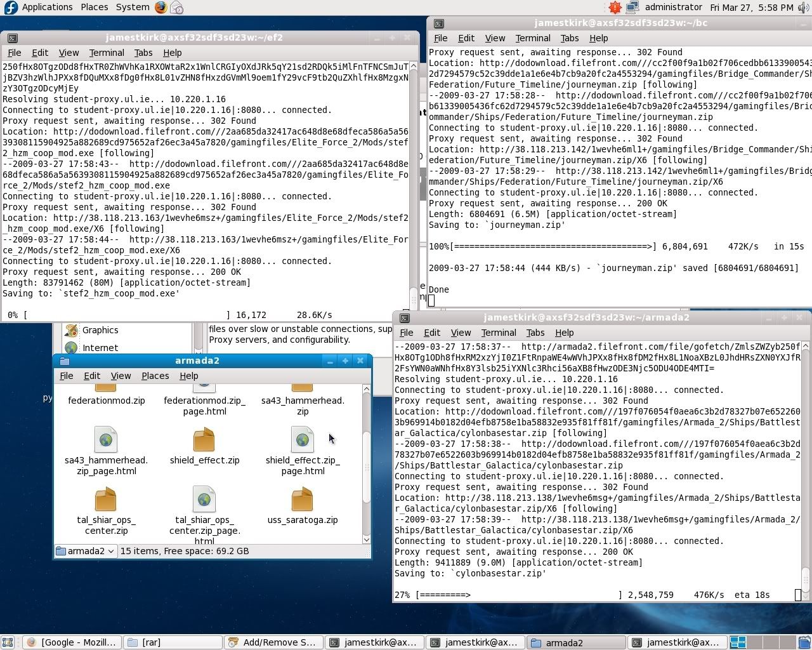Viewport: 812px width, 650px height.
Task: Click sa43_hammerhead.zip file label
Action: pyautogui.click(x=303, y=406)
